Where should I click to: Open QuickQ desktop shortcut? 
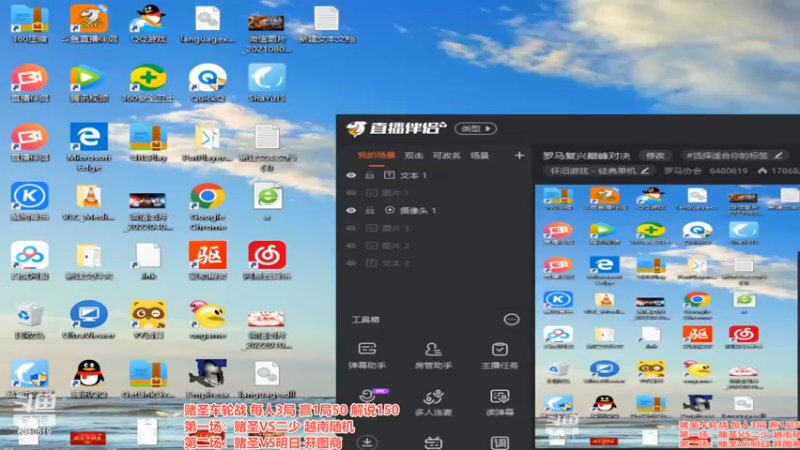208,83
